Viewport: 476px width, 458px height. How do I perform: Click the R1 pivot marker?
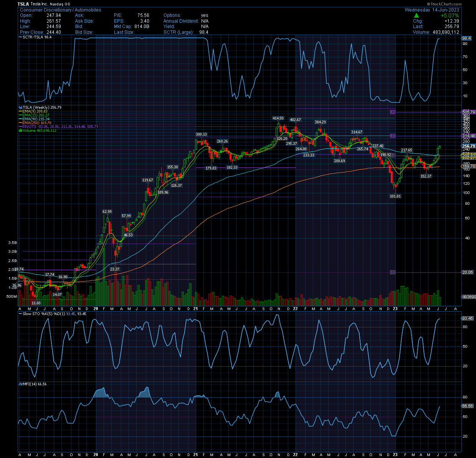[392, 136]
